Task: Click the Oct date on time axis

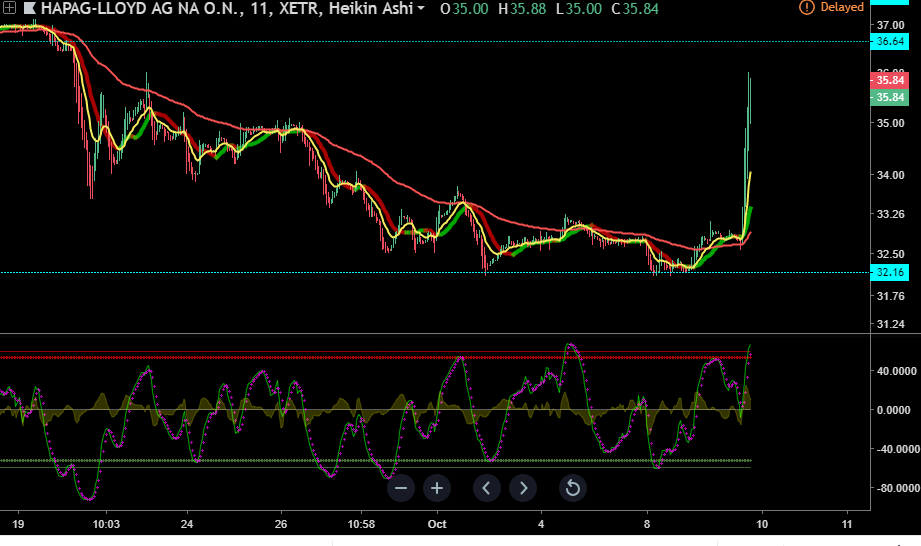Action: [436, 524]
